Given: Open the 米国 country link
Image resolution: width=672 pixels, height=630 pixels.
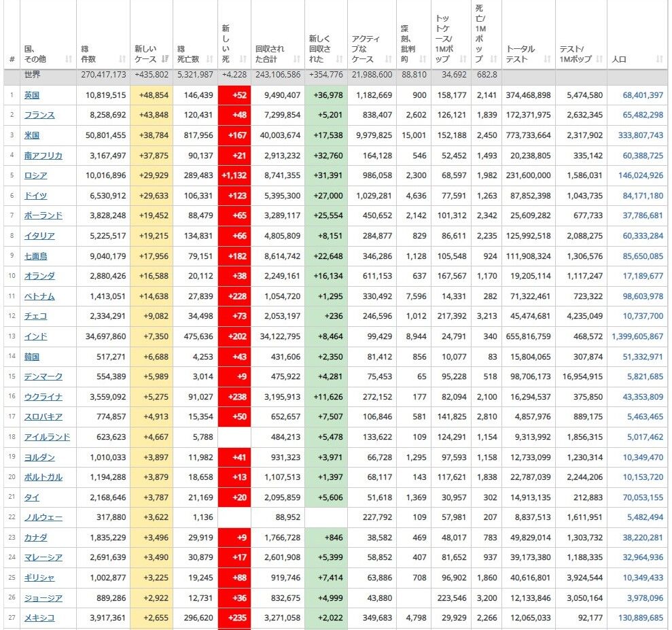Looking at the screenshot, I should (32, 135).
